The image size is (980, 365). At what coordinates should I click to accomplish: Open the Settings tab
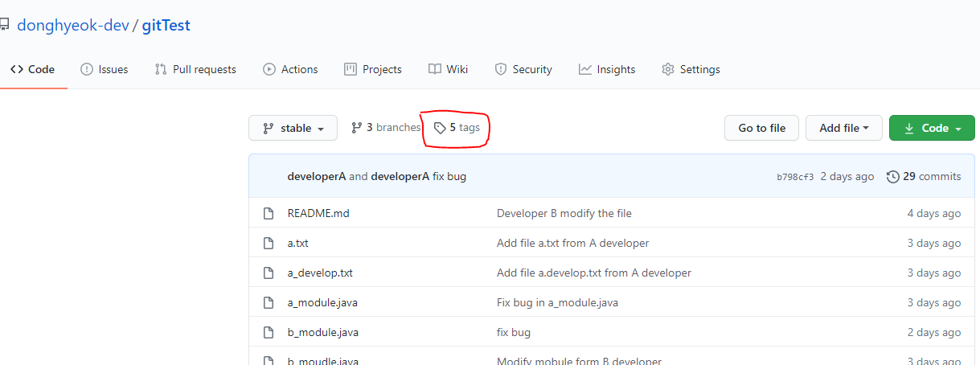(x=691, y=69)
